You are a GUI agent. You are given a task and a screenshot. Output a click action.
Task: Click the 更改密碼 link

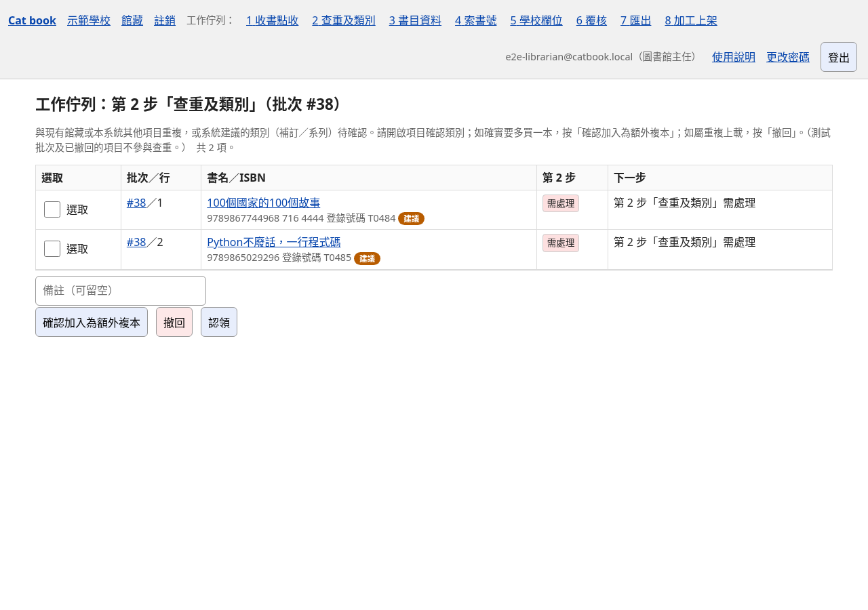788,57
